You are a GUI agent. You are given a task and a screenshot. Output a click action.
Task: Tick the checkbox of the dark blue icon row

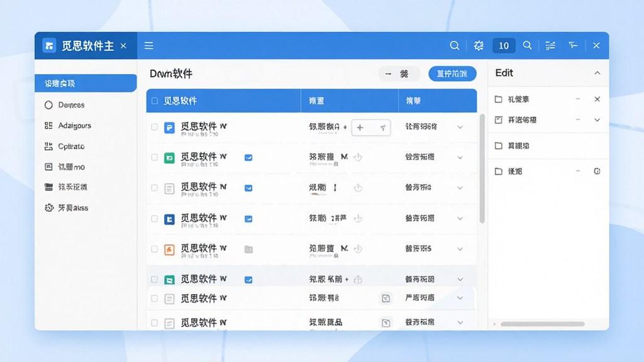pyautogui.click(x=155, y=219)
